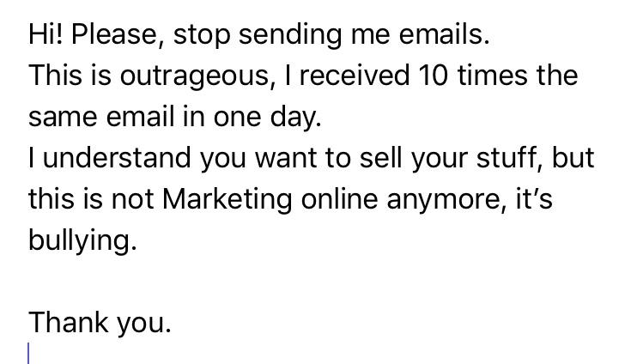Place cursor on the word "sending"

[x=294, y=34]
